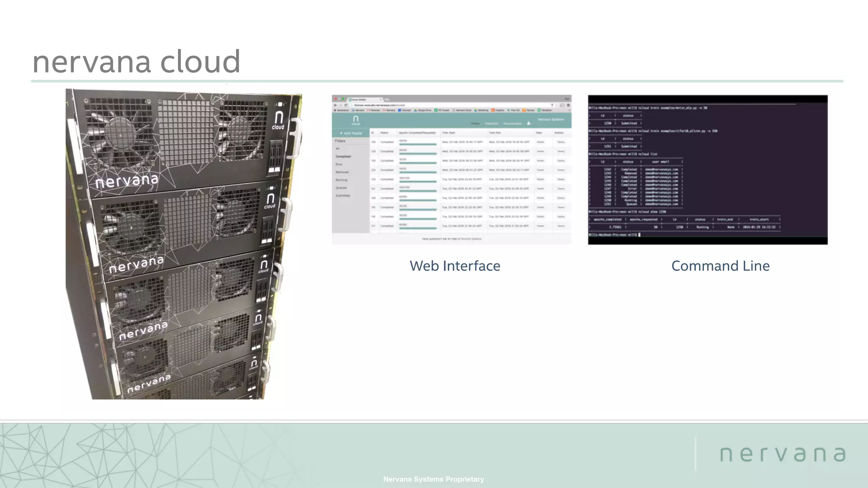Viewport: 868px width, 488px height.
Task: Click the Train End column header
Action: pos(495,133)
